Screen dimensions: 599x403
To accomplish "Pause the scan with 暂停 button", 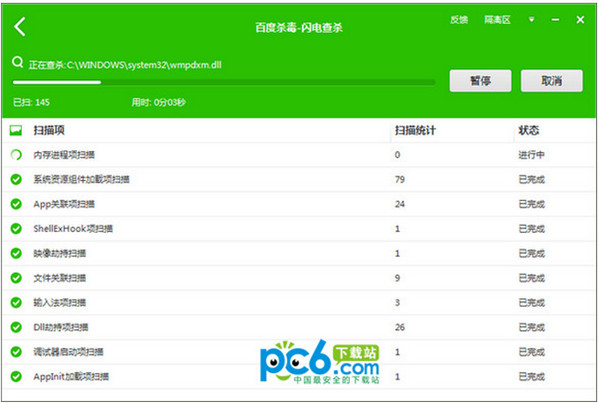I will pos(481,81).
